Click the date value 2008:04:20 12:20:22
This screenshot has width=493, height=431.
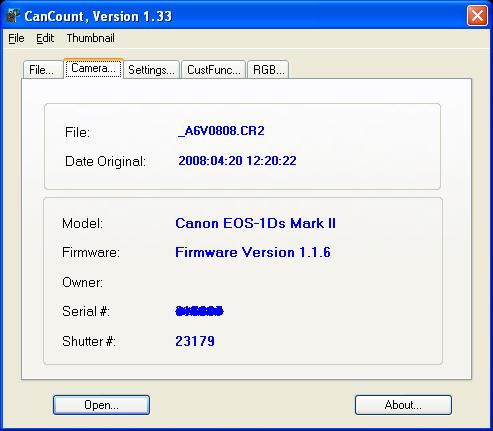[237, 161]
